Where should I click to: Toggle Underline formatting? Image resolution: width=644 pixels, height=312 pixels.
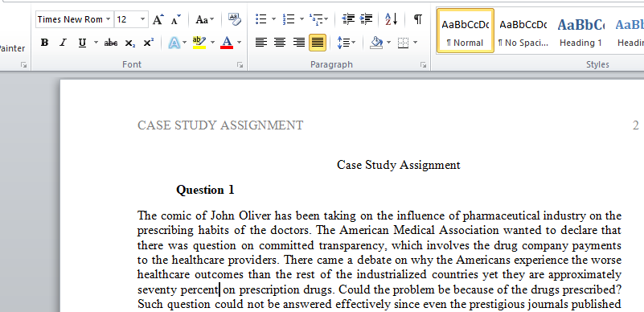(82, 43)
